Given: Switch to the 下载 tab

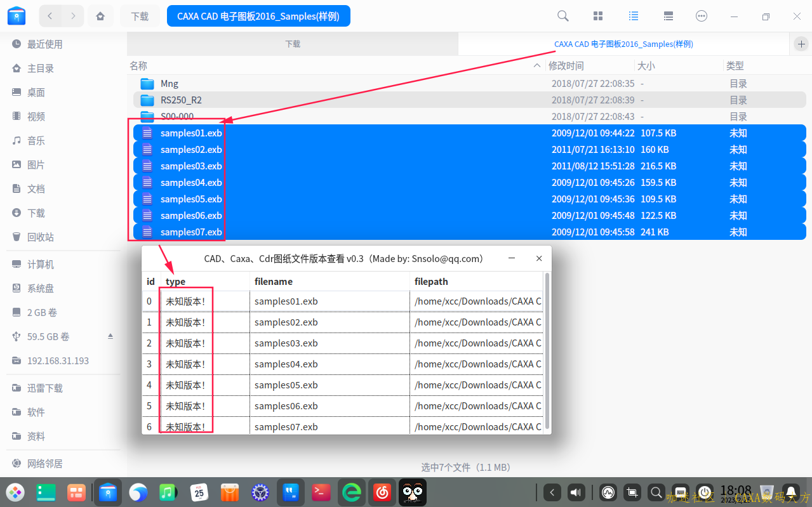Looking at the screenshot, I should pyautogui.click(x=292, y=44).
